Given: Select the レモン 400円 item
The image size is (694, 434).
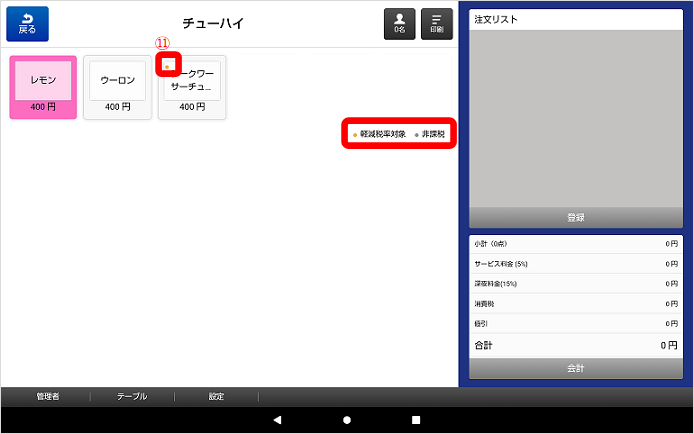Looking at the screenshot, I should click(43, 87).
